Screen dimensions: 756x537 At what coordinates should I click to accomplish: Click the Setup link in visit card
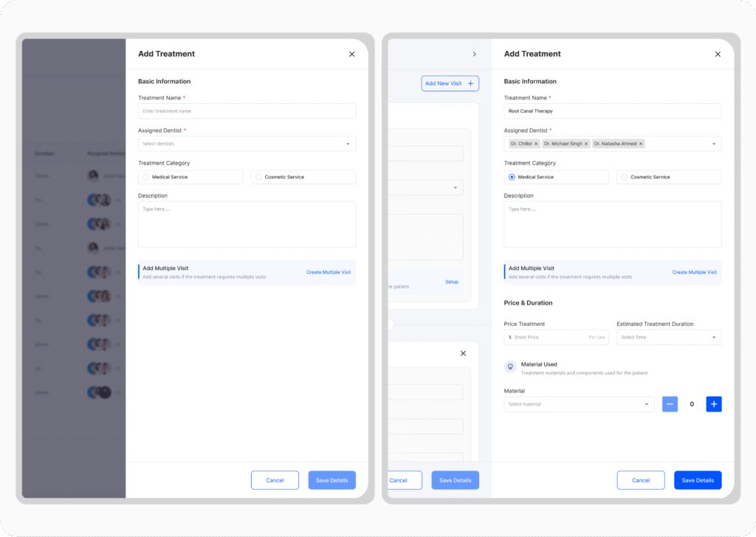[452, 282]
